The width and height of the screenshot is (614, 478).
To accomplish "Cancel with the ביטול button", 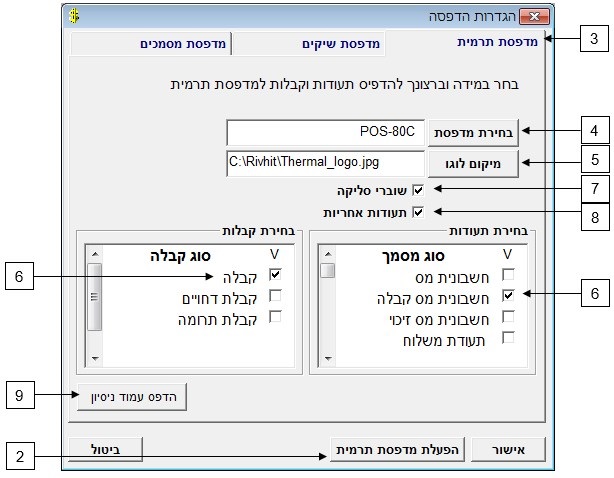I will pyautogui.click(x=105, y=449).
